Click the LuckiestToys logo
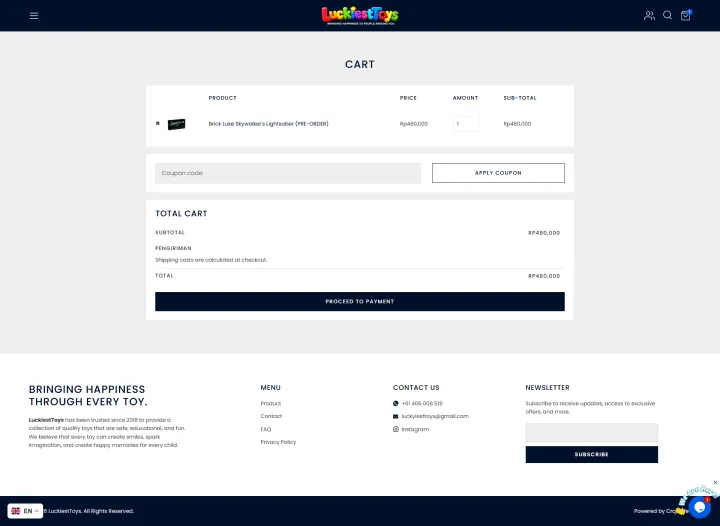Image resolution: width=720 pixels, height=526 pixels. 360,16
